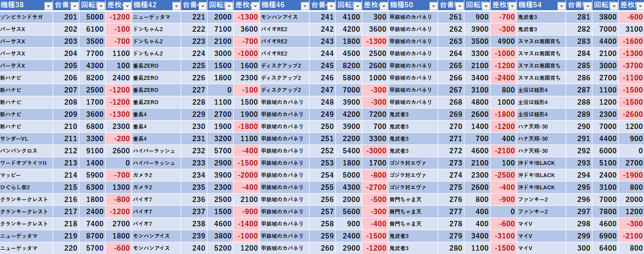Select the 9100 rotation count cell
Screen dimensions: 644x254
click(92, 151)
